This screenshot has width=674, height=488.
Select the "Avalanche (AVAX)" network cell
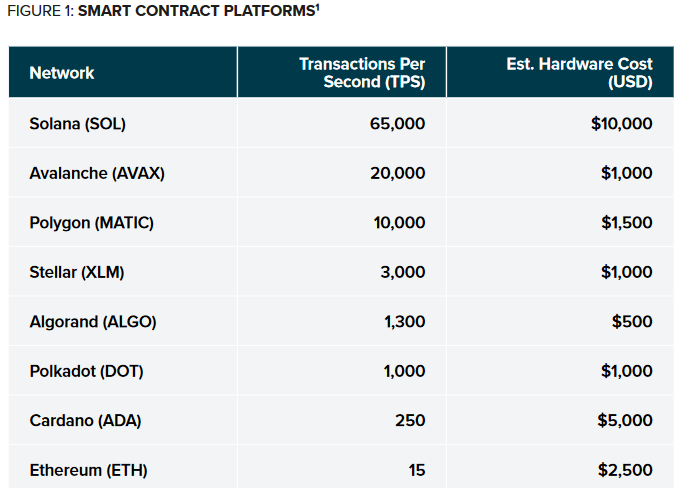click(97, 173)
